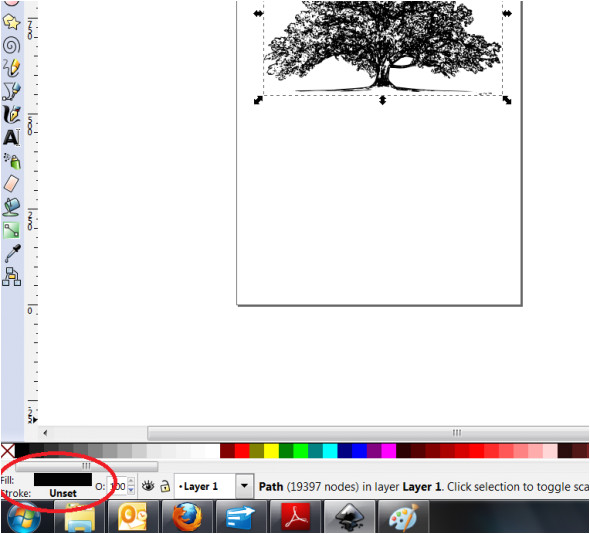Decrease opacity with the down stepper
Image resolution: width=590 pixels, height=534 pixels.
[x=131, y=490]
